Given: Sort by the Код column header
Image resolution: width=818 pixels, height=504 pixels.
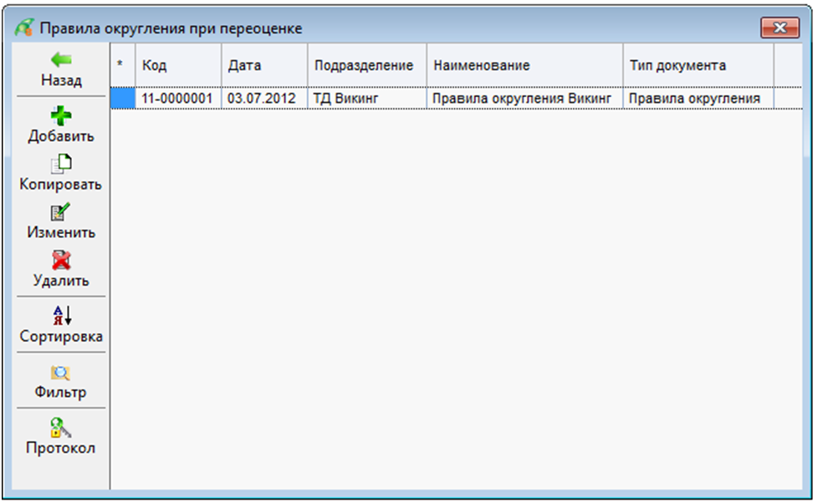Looking at the screenshot, I should pos(177,65).
